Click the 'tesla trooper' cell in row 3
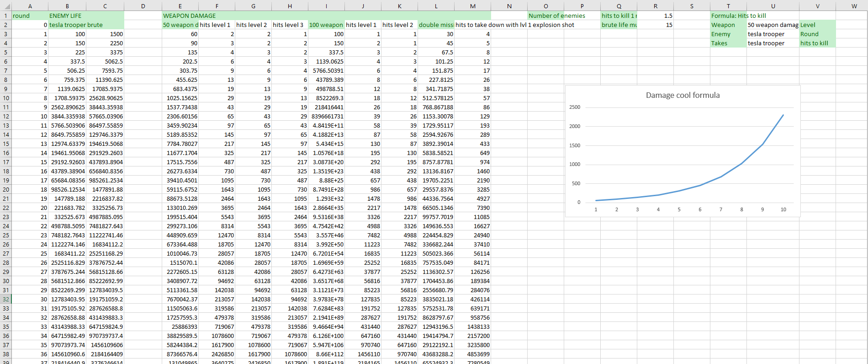 click(773, 34)
